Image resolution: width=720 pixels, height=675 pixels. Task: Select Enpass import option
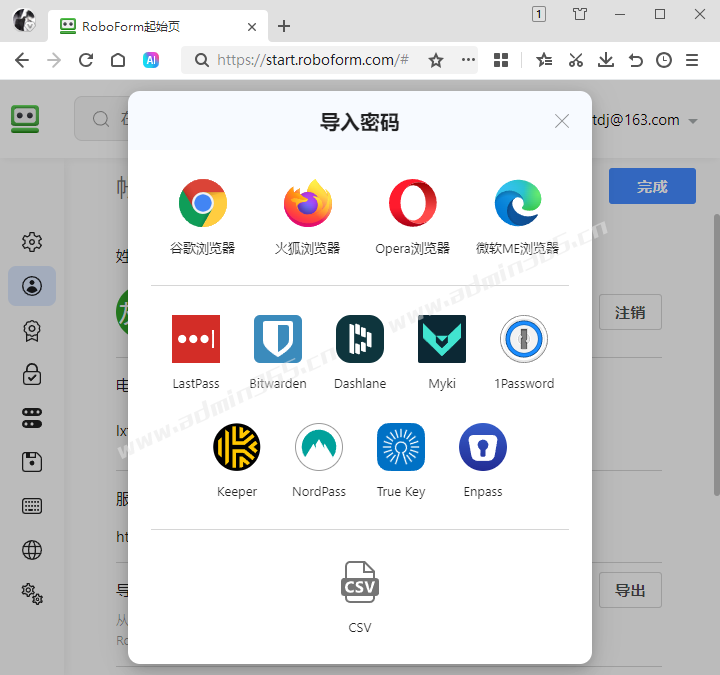click(483, 447)
